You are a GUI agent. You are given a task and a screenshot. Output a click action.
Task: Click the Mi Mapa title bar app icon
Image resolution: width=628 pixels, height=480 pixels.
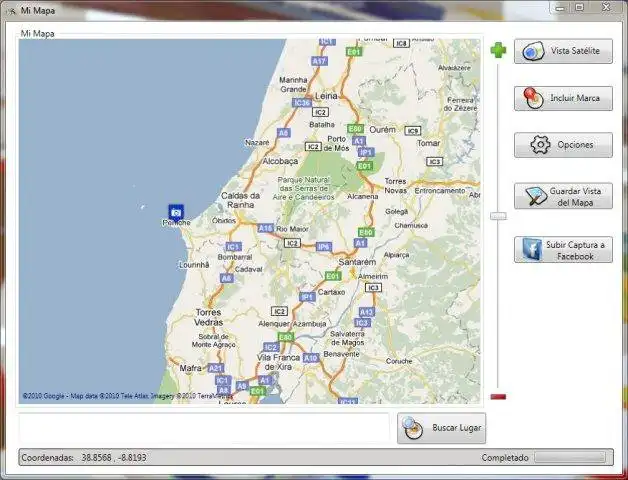pyautogui.click(x=12, y=11)
